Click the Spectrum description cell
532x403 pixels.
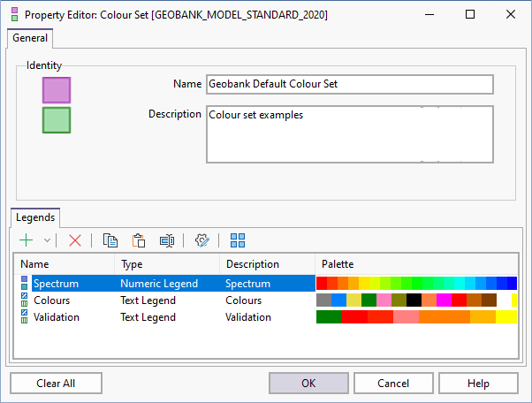[248, 284]
